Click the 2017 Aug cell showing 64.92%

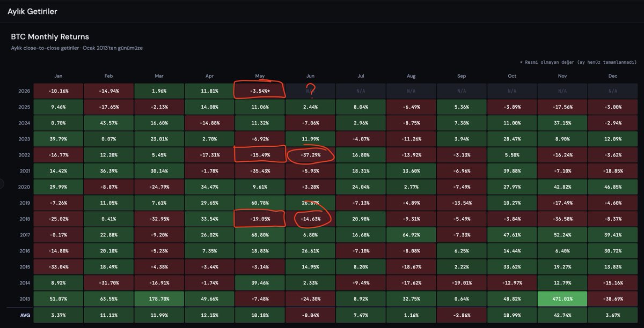[411, 235]
